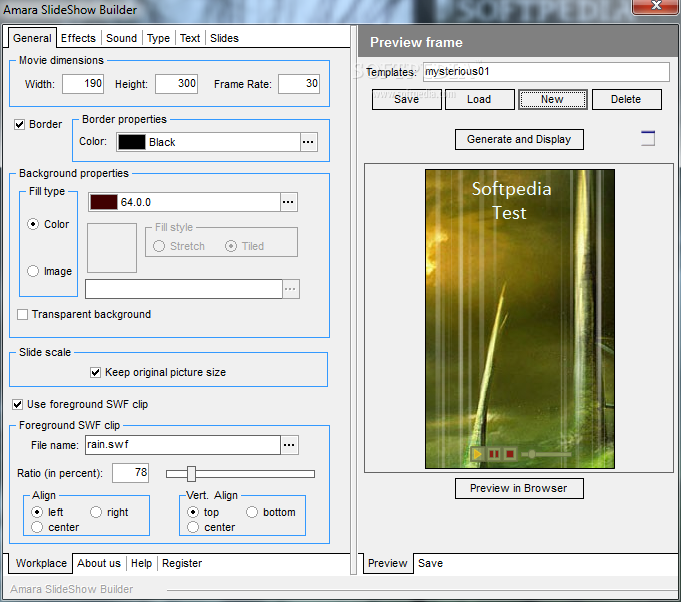Open the Sound tab
The height and width of the screenshot is (602, 681).
coord(122,38)
